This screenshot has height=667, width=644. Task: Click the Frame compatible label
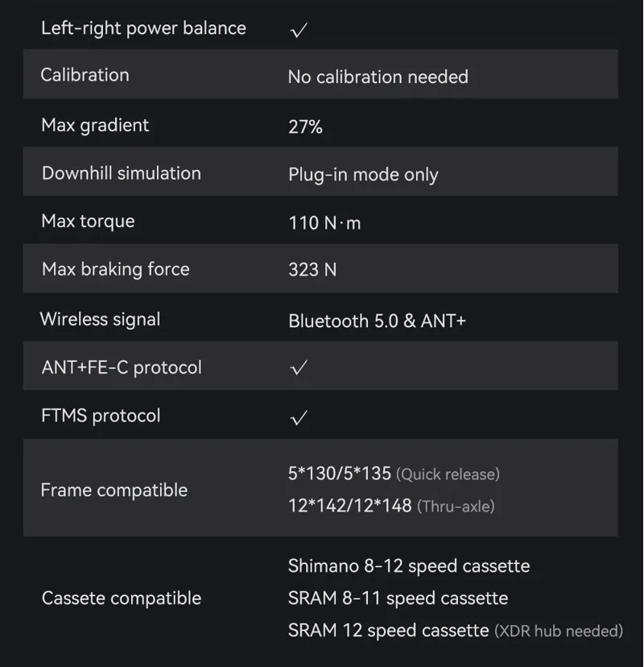tap(114, 490)
